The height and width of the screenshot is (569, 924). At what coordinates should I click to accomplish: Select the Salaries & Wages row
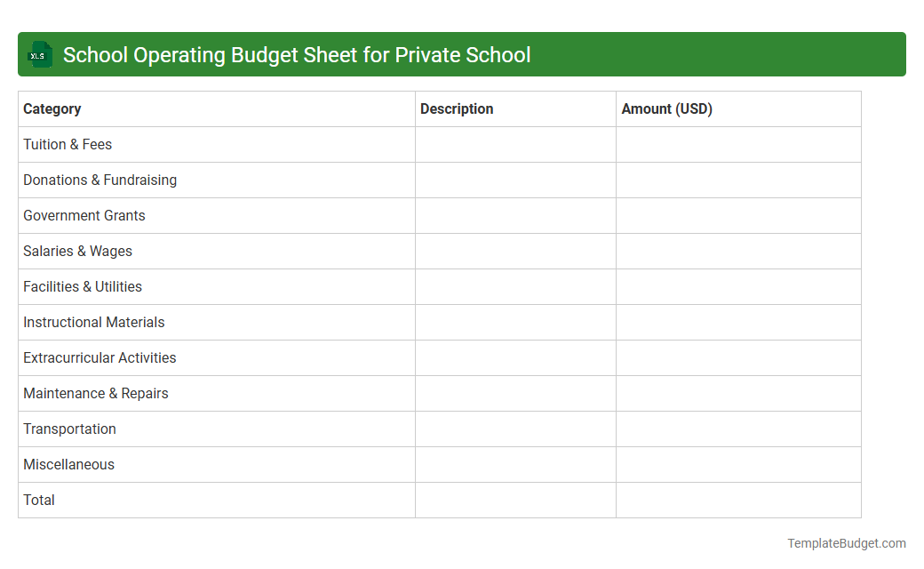click(77, 251)
